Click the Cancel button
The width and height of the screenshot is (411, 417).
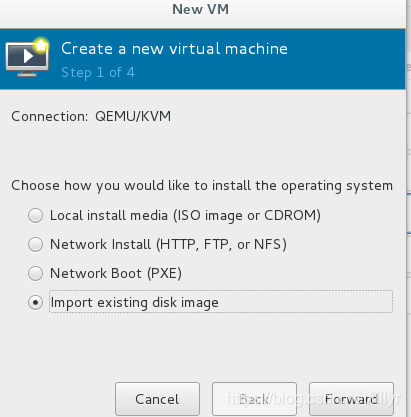click(x=157, y=399)
